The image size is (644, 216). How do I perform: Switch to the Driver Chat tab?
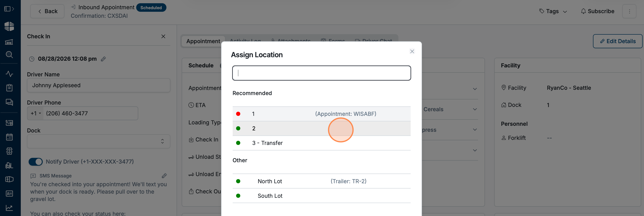373,41
